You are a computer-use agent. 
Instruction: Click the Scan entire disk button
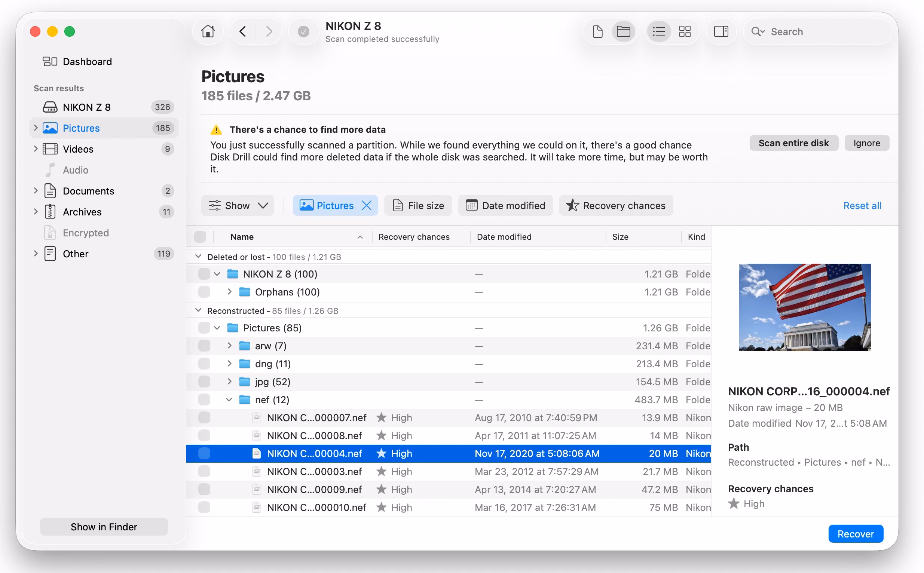tap(793, 143)
